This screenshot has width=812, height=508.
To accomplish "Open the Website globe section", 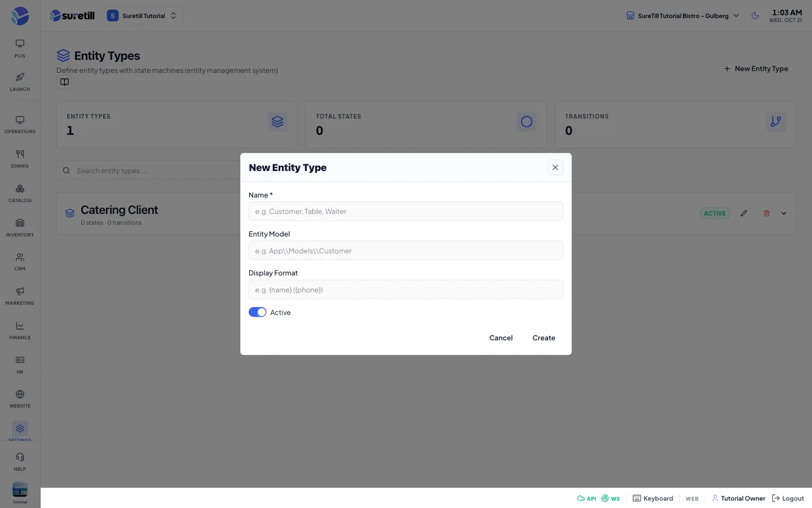I will (x=20, y=399).
